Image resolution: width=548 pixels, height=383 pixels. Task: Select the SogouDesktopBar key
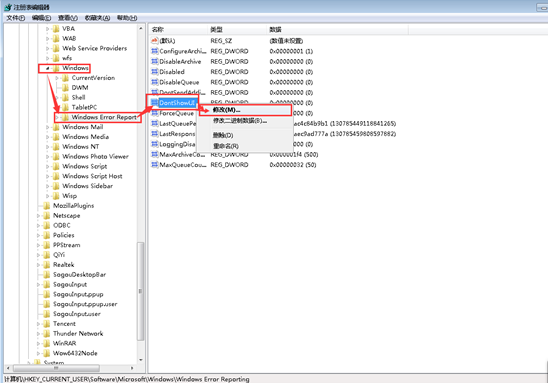79,275
